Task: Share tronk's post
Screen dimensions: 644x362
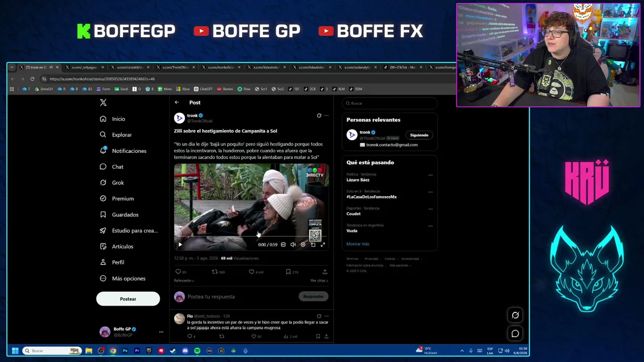Action: click(x=325, y=272)
